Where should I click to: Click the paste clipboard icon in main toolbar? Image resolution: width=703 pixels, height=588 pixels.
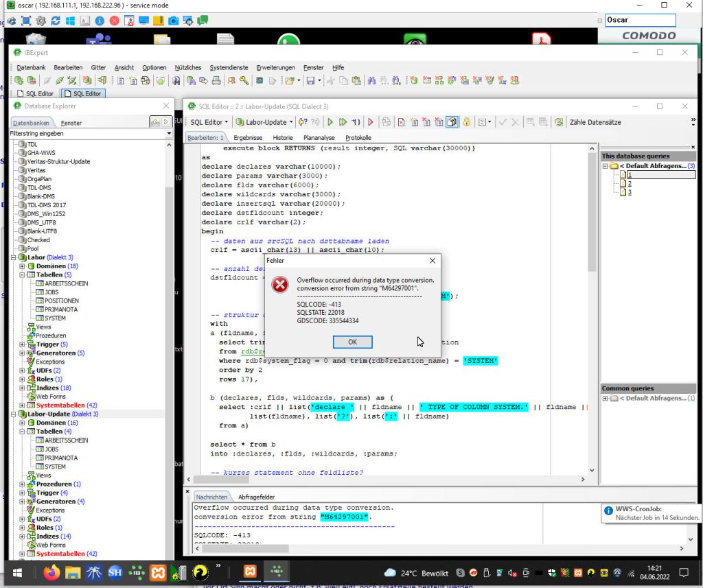click(356, 81)
